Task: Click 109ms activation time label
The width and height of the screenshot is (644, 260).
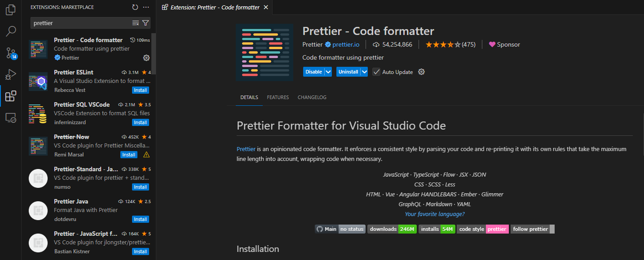Action: (x=140, y=40)
